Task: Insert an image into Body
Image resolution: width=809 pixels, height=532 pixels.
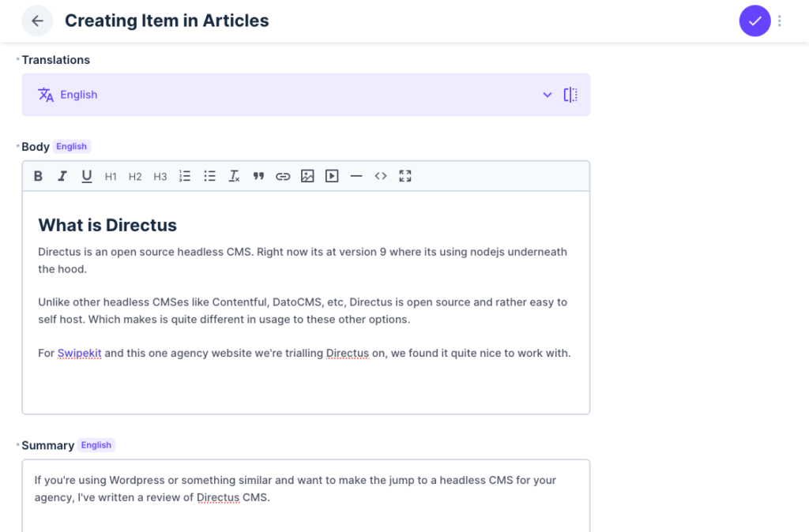Action: pos(307,176)
